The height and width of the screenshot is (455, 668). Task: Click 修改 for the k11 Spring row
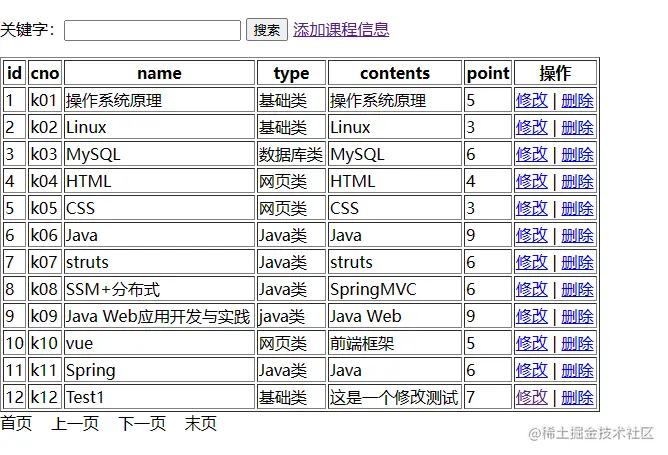(x=531, y=370)
